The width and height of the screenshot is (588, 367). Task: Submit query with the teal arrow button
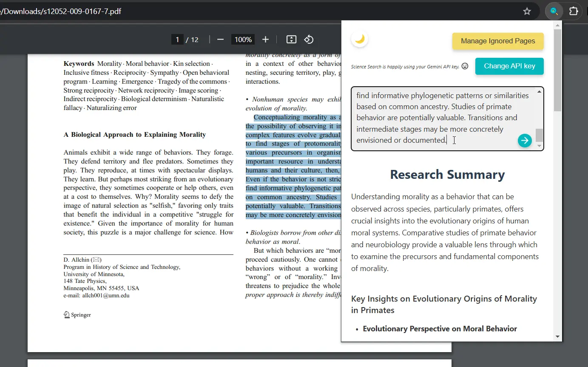525,141
